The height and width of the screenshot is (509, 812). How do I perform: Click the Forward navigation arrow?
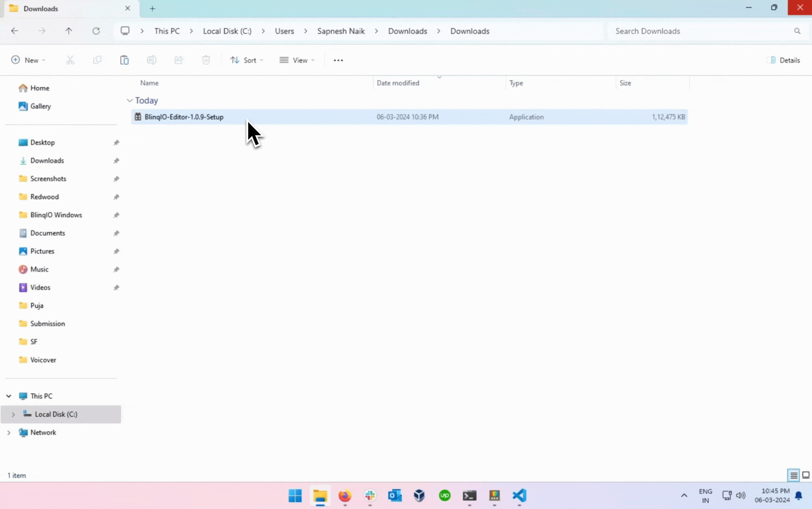tap(42, 31)
